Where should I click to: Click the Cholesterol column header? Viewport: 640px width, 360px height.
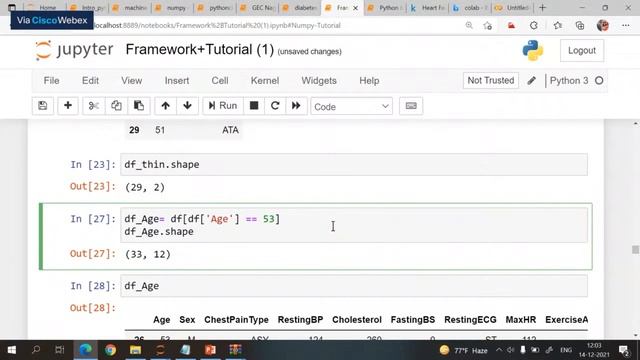(357, 320)
